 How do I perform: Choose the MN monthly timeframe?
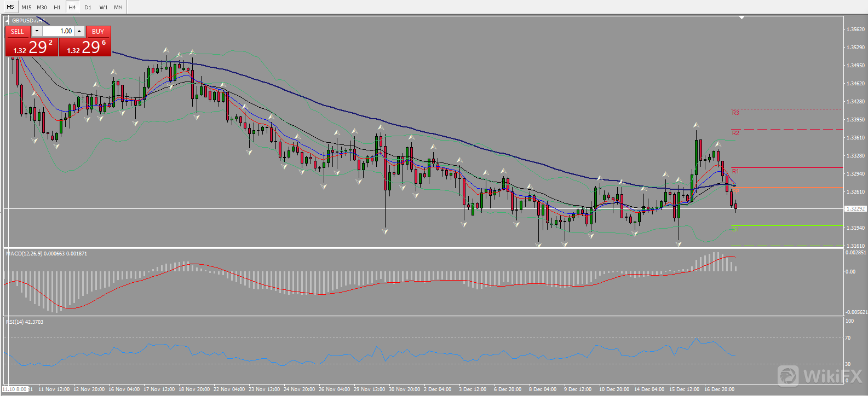click(x=118, y=7)
